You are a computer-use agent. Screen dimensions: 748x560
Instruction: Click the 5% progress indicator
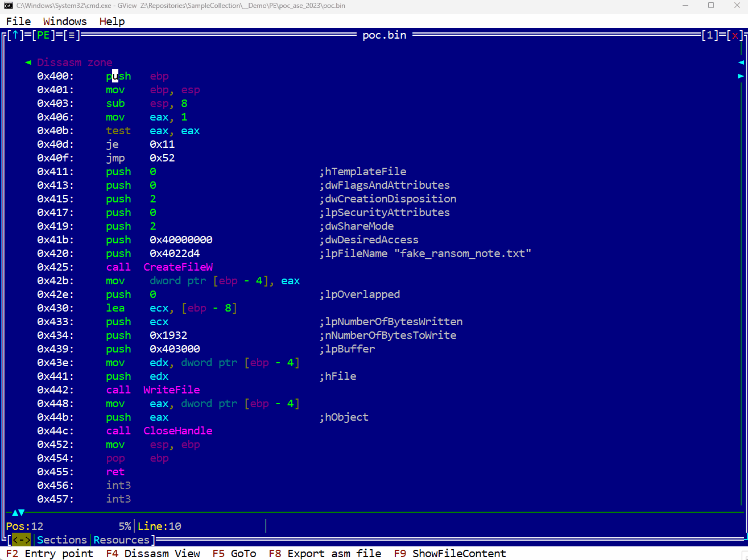click(125, 526)
